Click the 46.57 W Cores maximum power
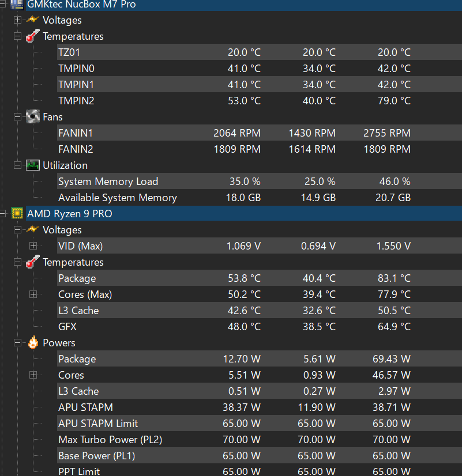 point(392,375)
